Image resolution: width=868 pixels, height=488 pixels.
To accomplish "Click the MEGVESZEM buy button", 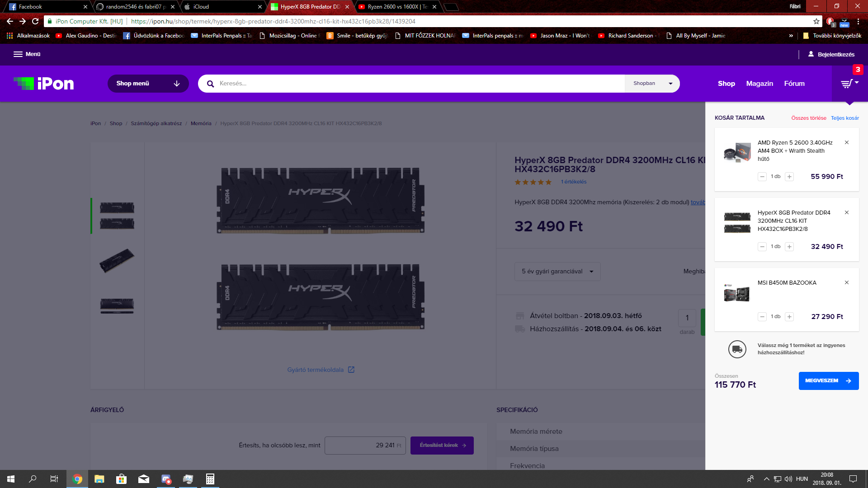I will click(829, 381).
